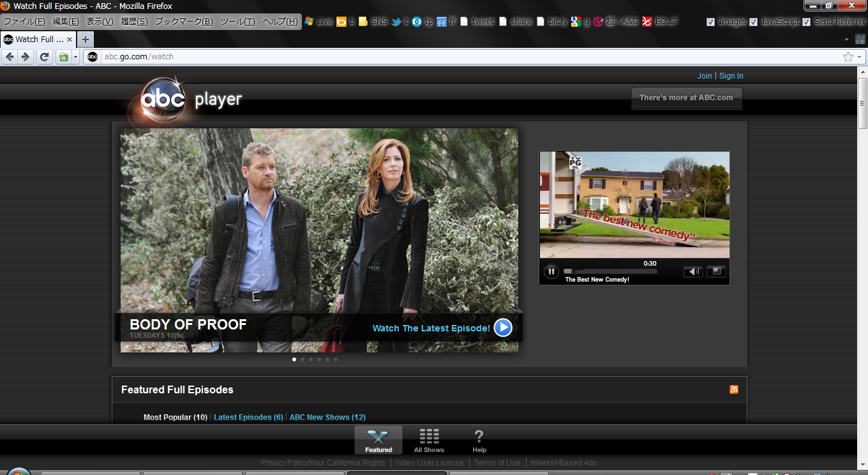
Task: Click the 'bit.ly' bookmarklet
Action: [553, 22]
